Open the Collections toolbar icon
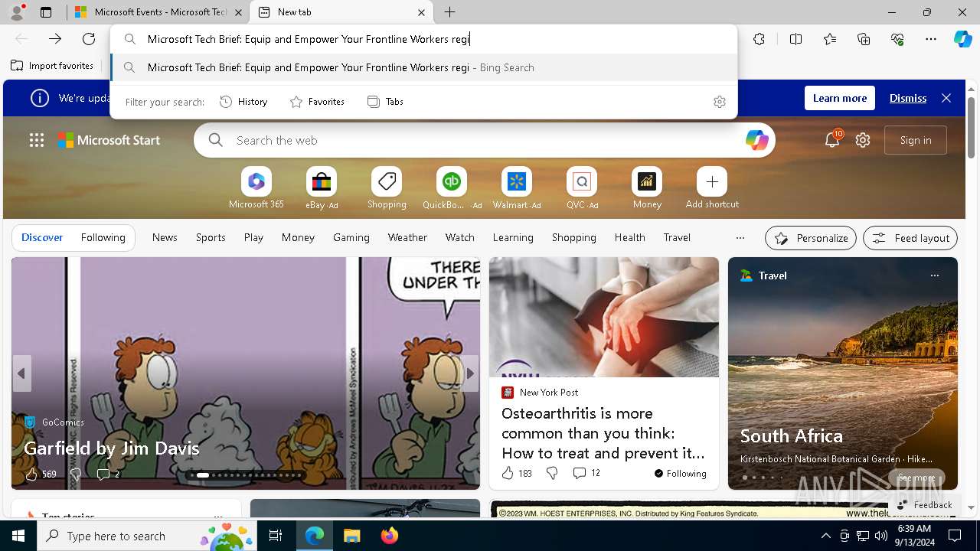Image resolution: width=980 pixels, height=551 pixels. pos(864,39)
